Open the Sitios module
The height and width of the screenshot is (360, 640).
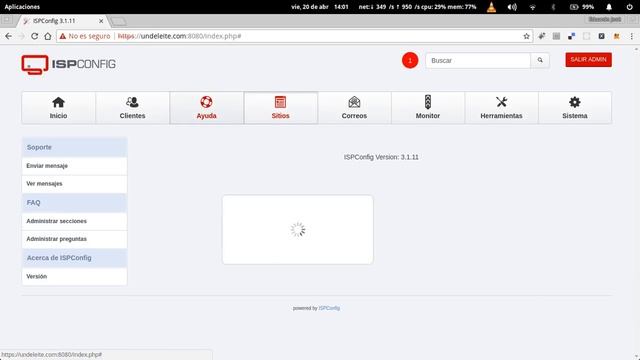coord(280,108)
